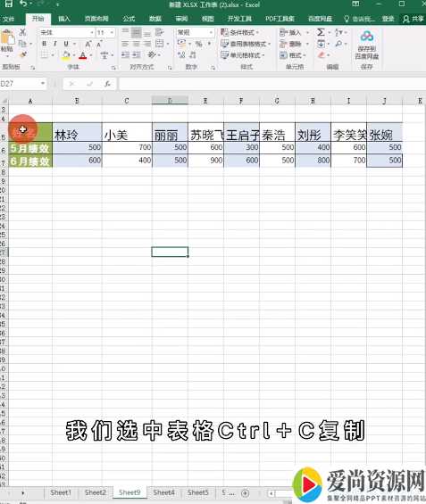The image size is (426, 504).
Task: Select the Sheet4 tab
Action: [x=163, y=492]
